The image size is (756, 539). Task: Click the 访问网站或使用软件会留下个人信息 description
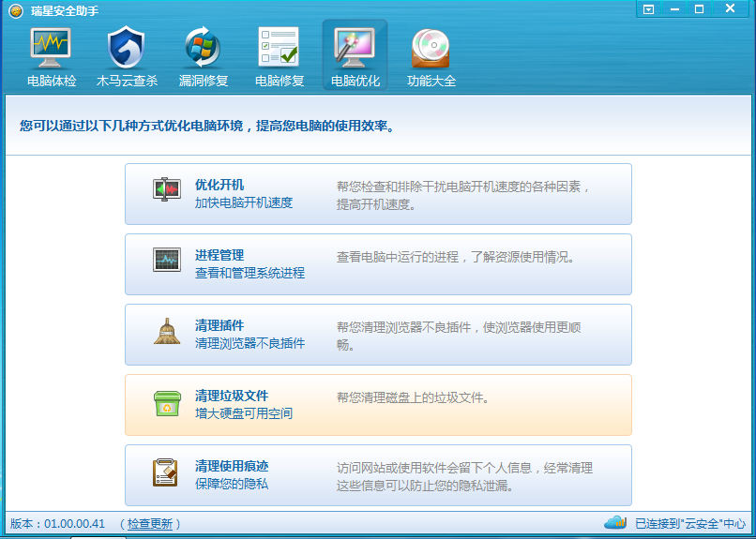[x=465, y=477]
